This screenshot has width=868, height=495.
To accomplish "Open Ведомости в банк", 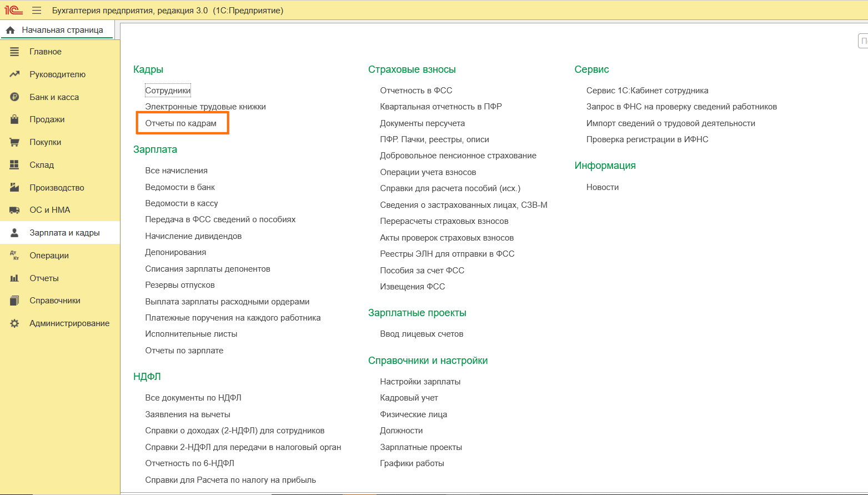I will [x=180, y=187].
